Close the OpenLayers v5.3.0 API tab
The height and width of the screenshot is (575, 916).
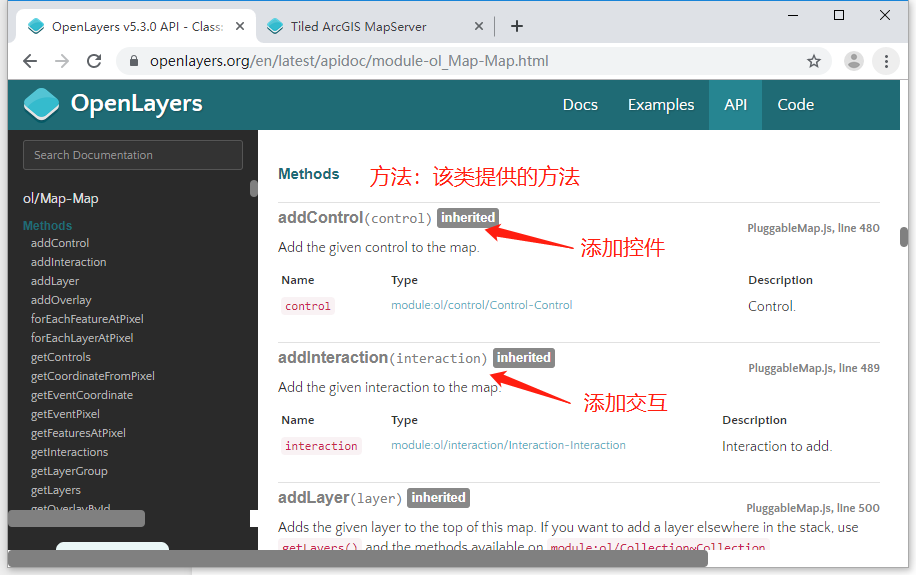(240, 26)
